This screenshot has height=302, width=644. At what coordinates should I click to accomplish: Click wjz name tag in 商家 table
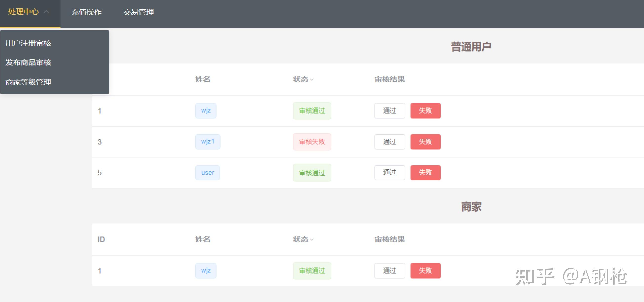[206, 270]
